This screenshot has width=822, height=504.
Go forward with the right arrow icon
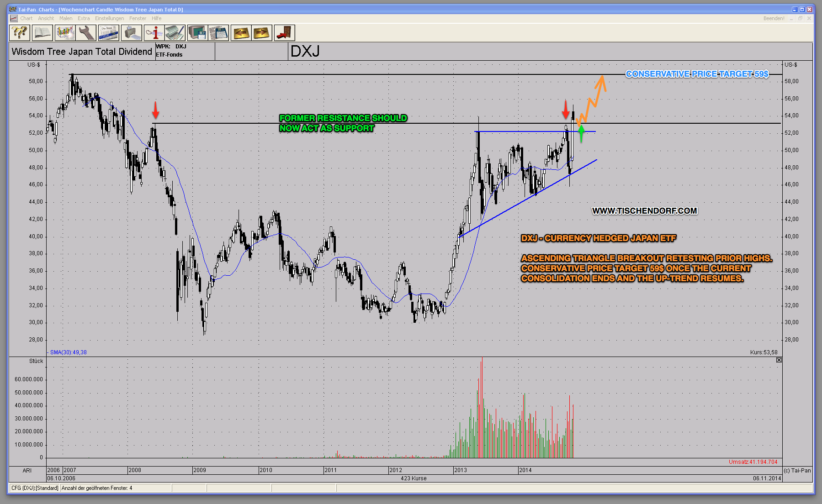click(x=262, y=33)
